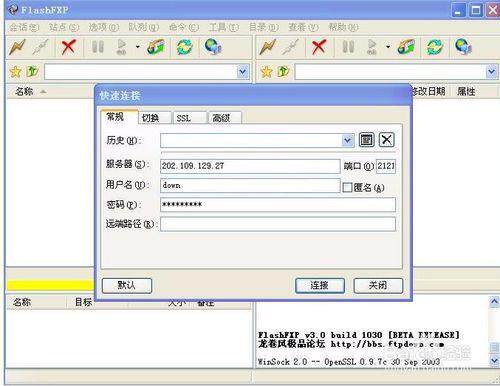This screenshot has height=386, width=500.
Task: Click the right pane Disconnect icon
Action: 290,47
